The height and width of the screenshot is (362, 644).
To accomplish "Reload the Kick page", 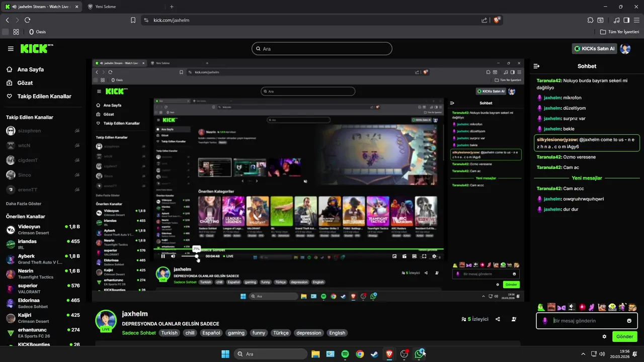I will click(x=27, y=20).
